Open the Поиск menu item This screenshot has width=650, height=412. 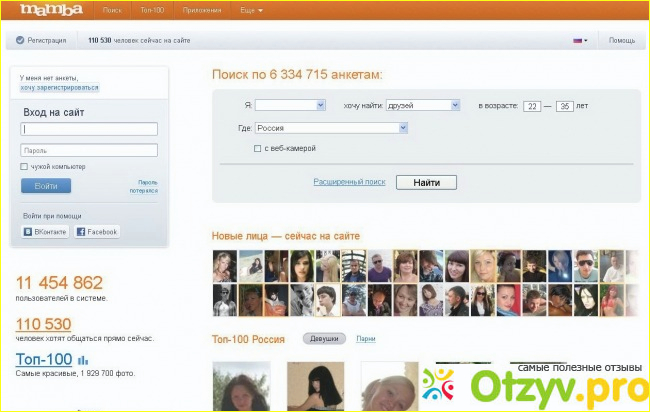pyautogui.click(x=112, y=11)
